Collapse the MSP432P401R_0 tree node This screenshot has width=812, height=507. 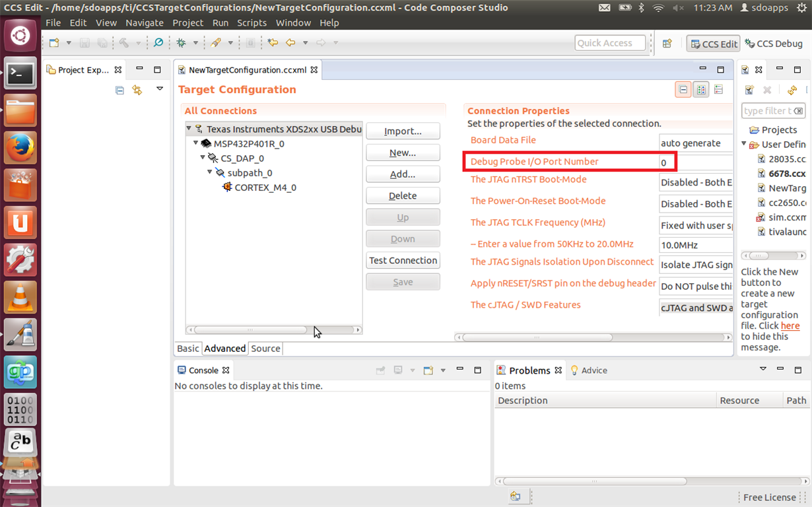(196, 143)
